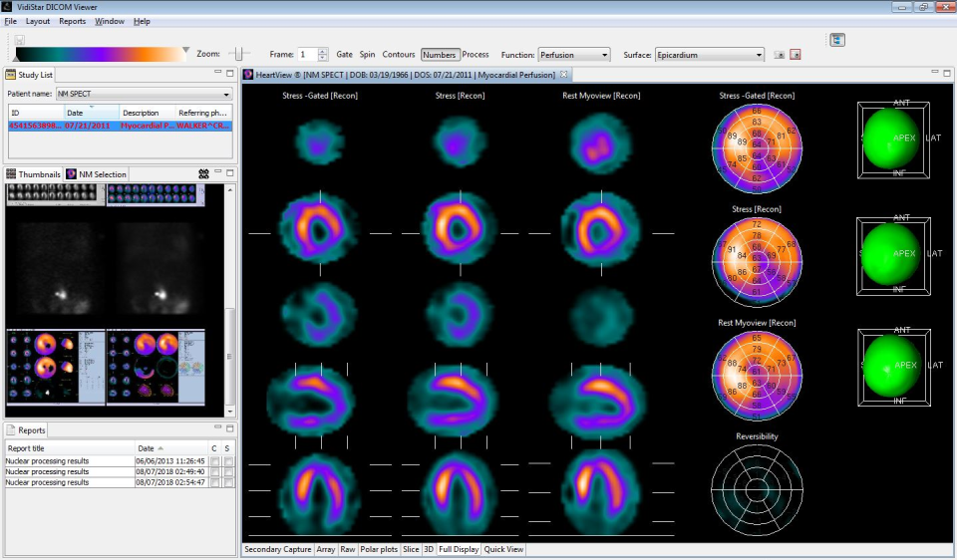Click the gray icon next to Surface dropdown

coord(780,55)
